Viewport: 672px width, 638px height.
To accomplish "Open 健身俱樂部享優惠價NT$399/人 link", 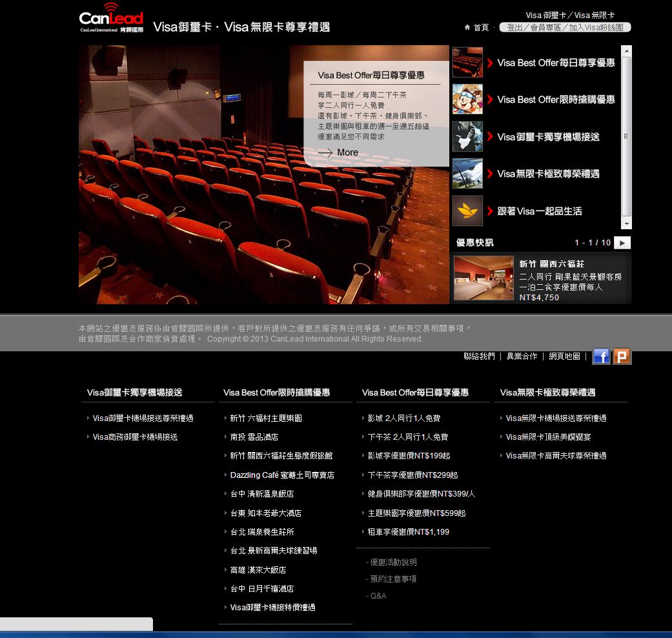I will click(422, 494).
